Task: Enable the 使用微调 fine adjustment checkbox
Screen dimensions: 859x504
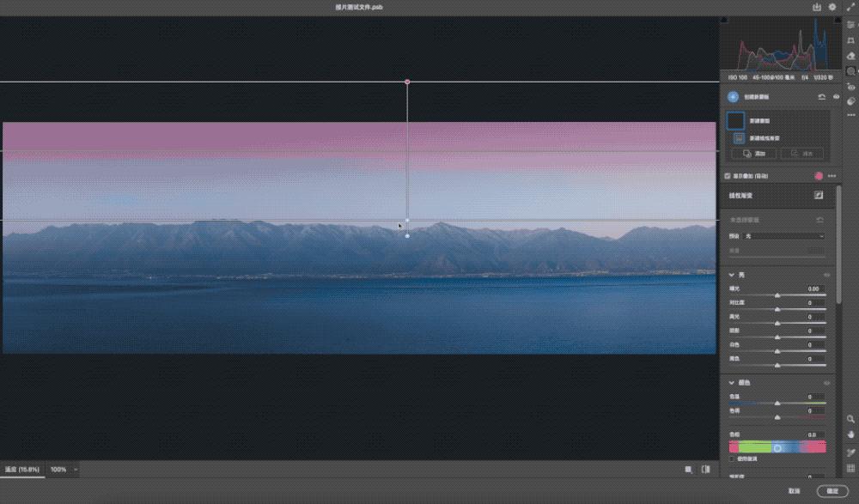Action: (x=732, y=458)
